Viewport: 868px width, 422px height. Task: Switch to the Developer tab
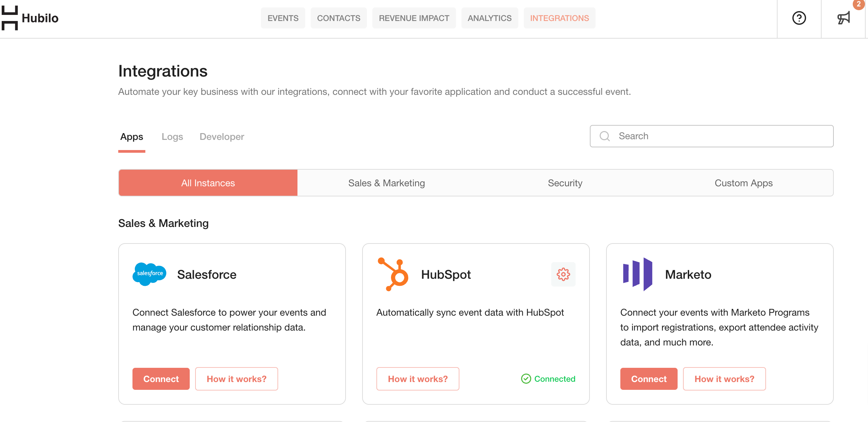(222, 136)
